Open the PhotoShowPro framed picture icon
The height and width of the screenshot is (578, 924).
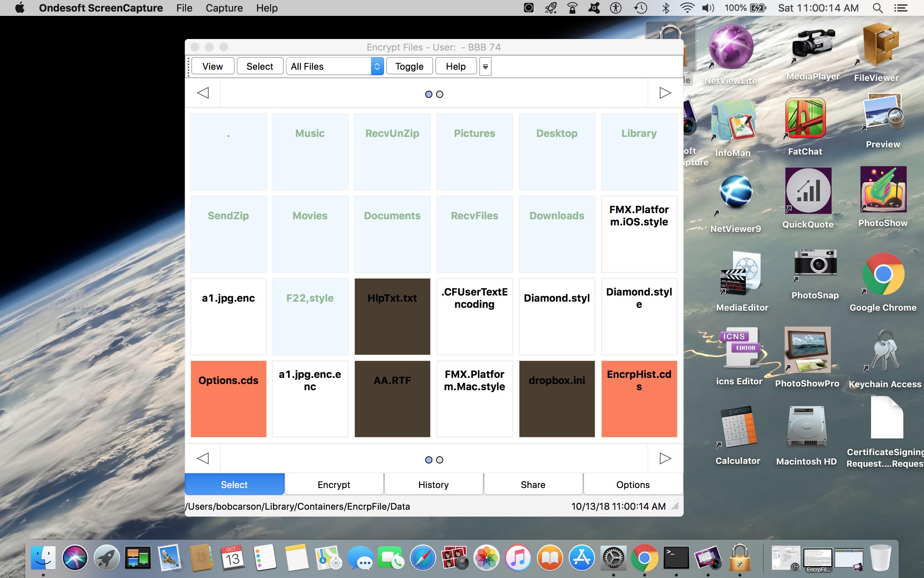pos(807,349)
